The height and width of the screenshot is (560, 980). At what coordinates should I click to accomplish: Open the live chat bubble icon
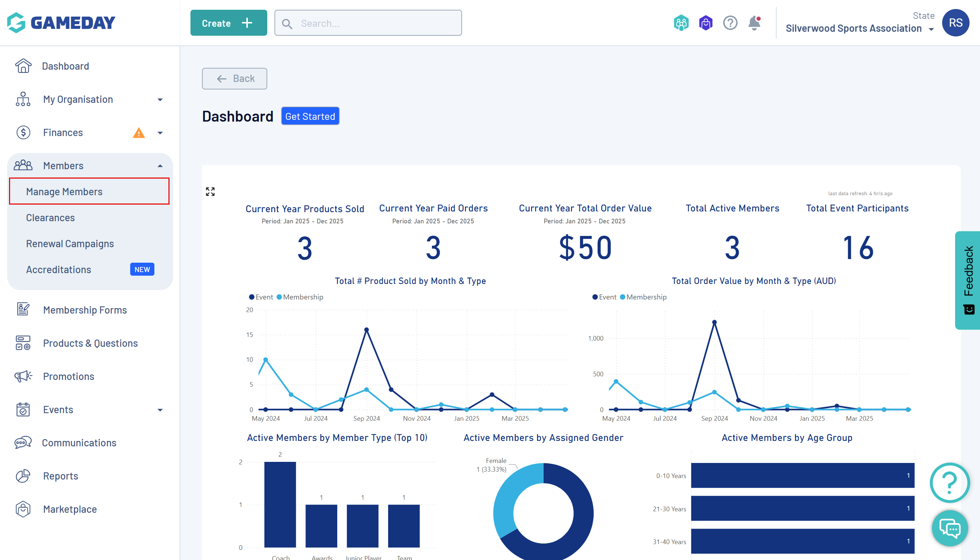coord(950,528)
